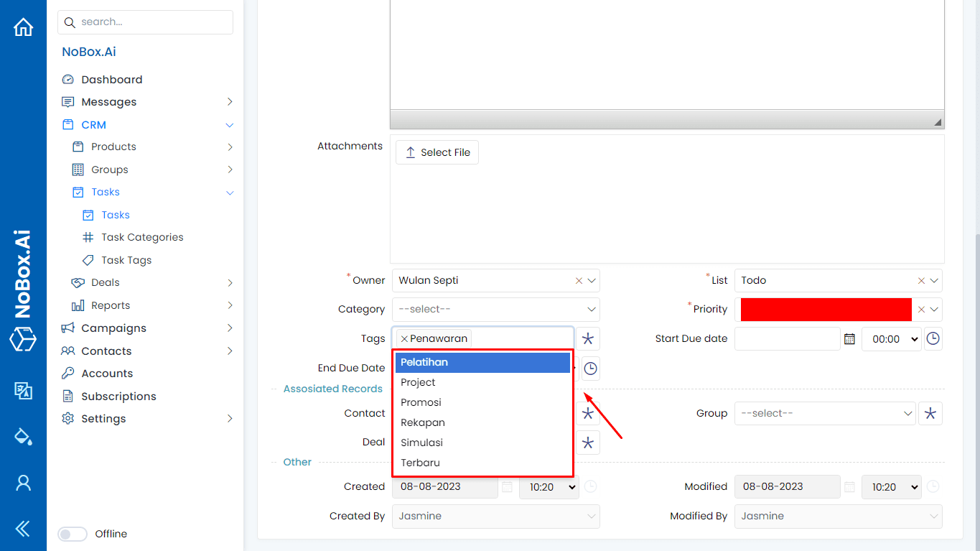
Task: Open the language translation icon in the sidebar
Action: [23, 391]
